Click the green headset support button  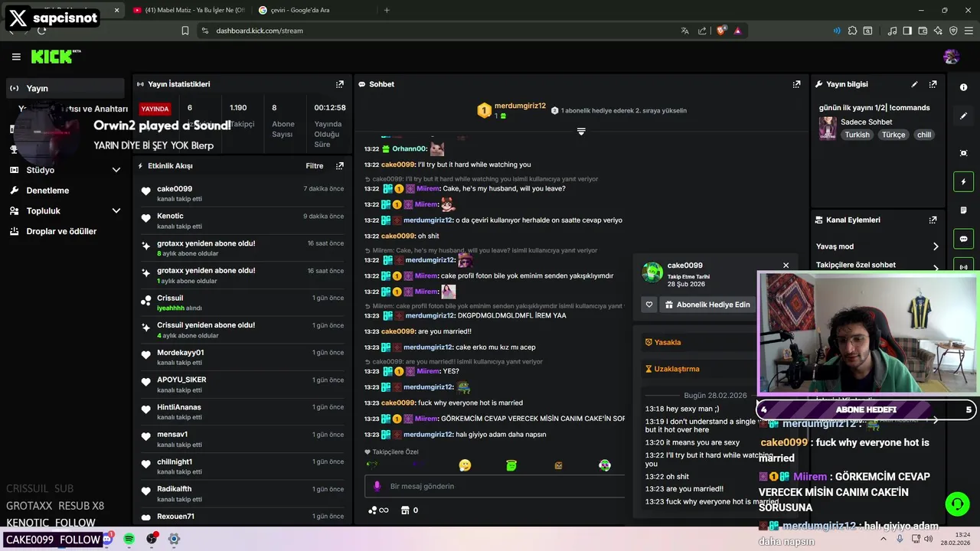(957, 504)
